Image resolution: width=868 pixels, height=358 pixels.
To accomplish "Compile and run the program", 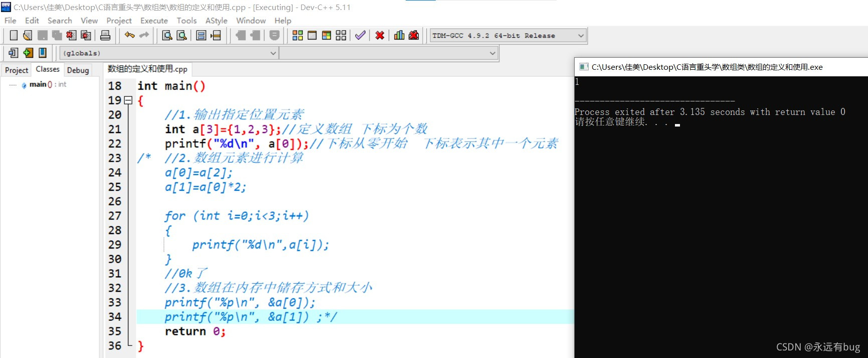I will 326,35.
